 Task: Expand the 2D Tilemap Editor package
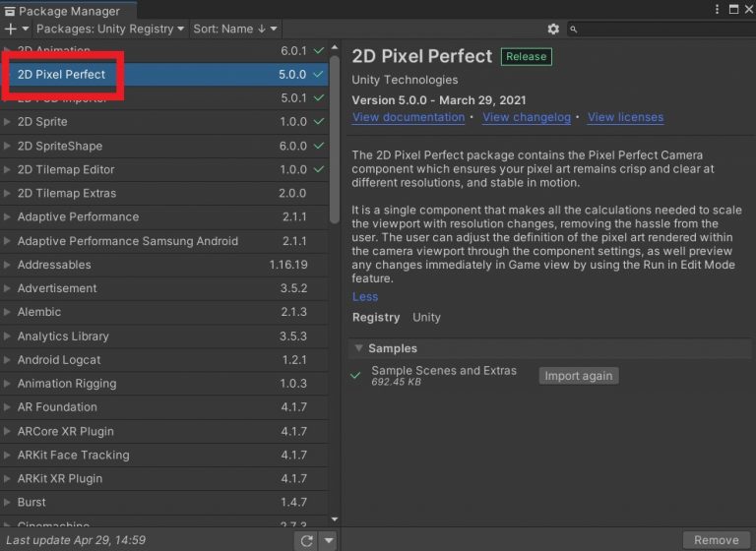pos(7,169)
